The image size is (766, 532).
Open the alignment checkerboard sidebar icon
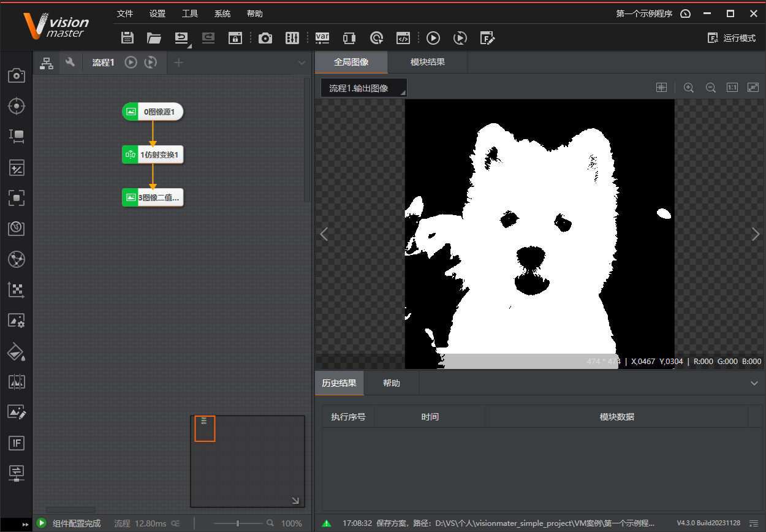click(17, 289)
